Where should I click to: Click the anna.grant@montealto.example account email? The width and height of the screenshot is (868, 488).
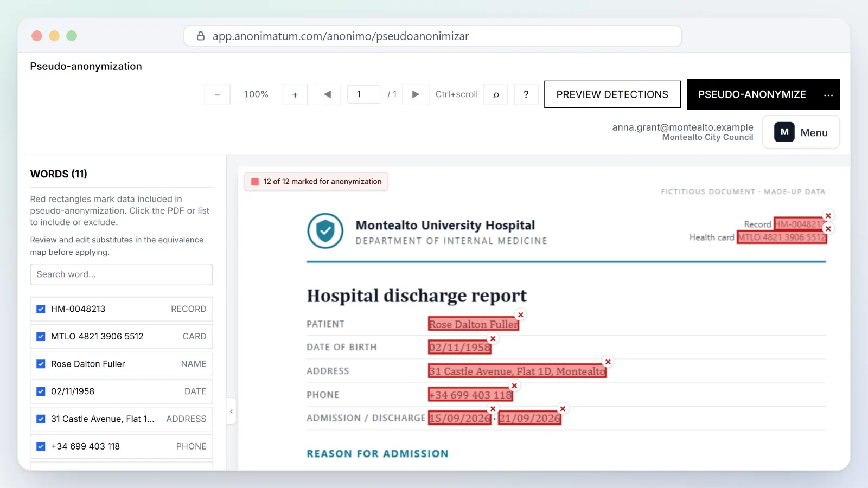click(682, 127)
